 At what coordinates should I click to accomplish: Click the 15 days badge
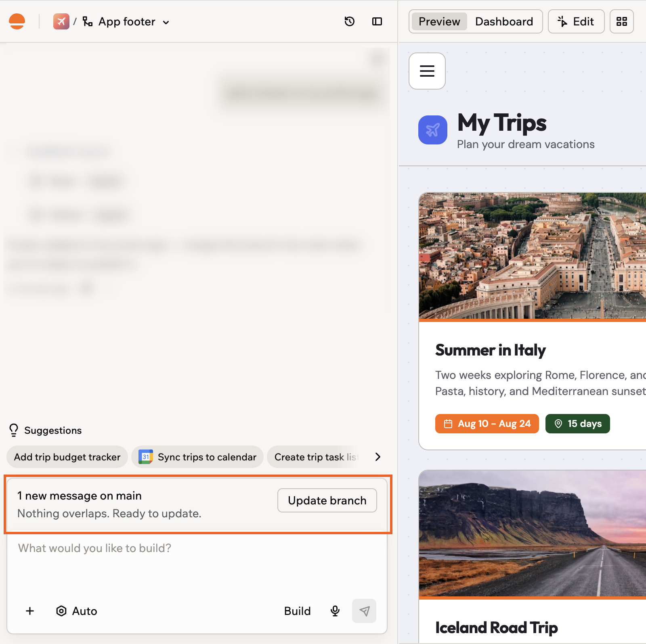pos(577,424)
